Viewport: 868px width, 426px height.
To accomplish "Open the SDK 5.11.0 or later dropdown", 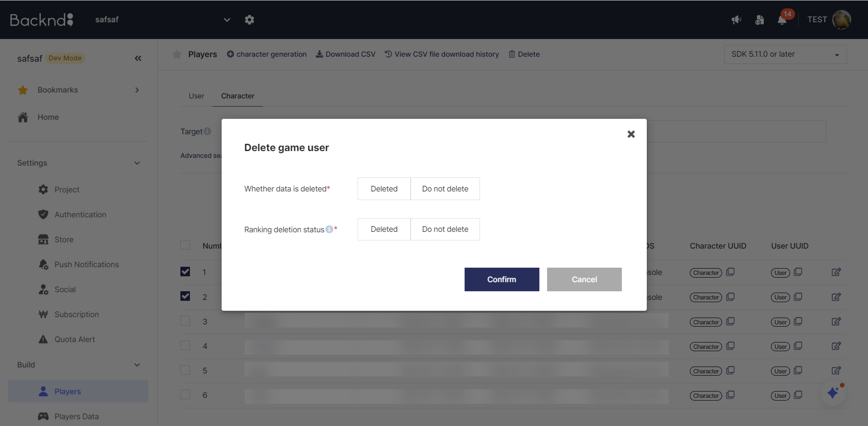I will (785, 54).
